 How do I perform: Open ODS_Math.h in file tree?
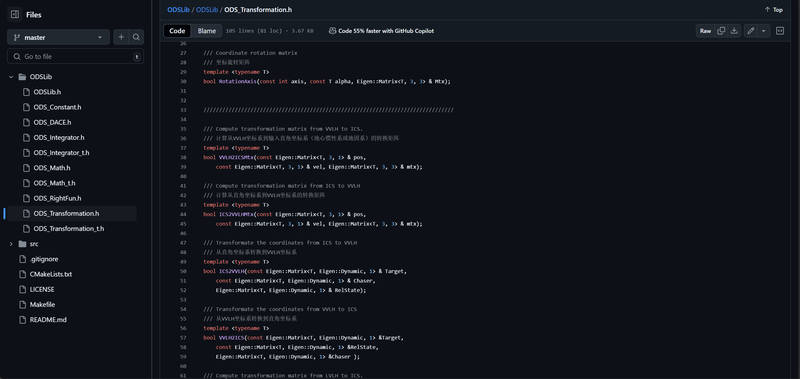(x=52, y=168)
